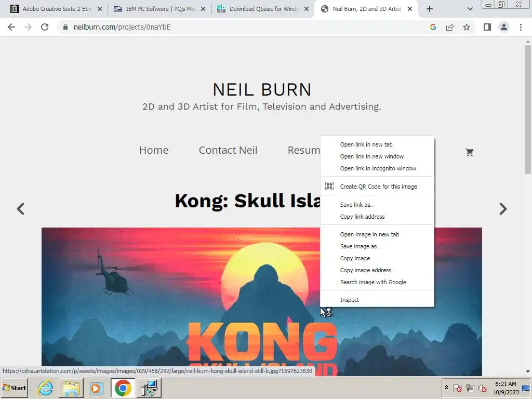Click the browser forward arrow
The width and height of the screenshot is (532, 399).
pyautogui.click(x=28, y=27)
